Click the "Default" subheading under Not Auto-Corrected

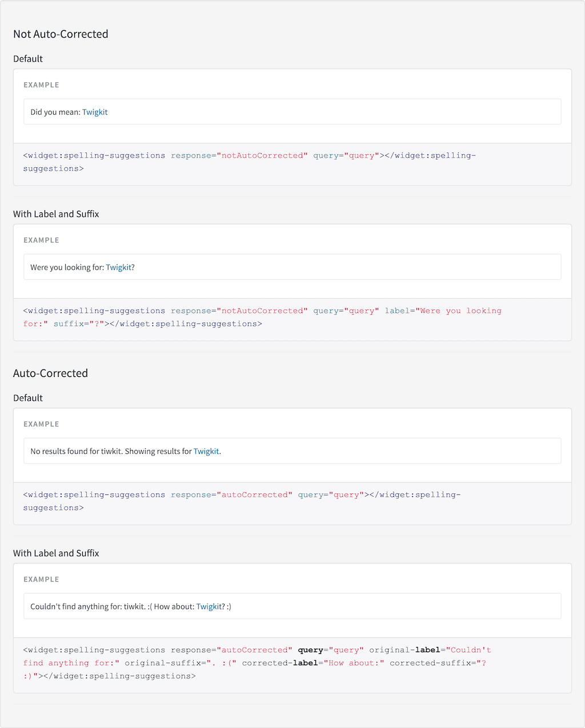point(28,59)
